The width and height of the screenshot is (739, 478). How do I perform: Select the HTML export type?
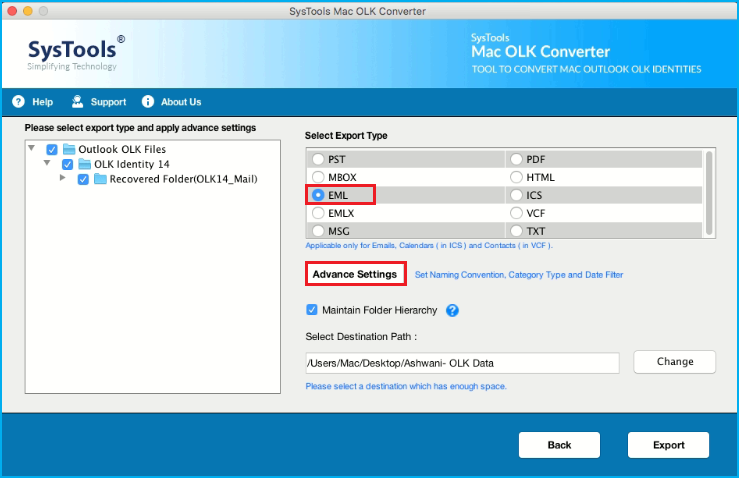click(516, 177)
